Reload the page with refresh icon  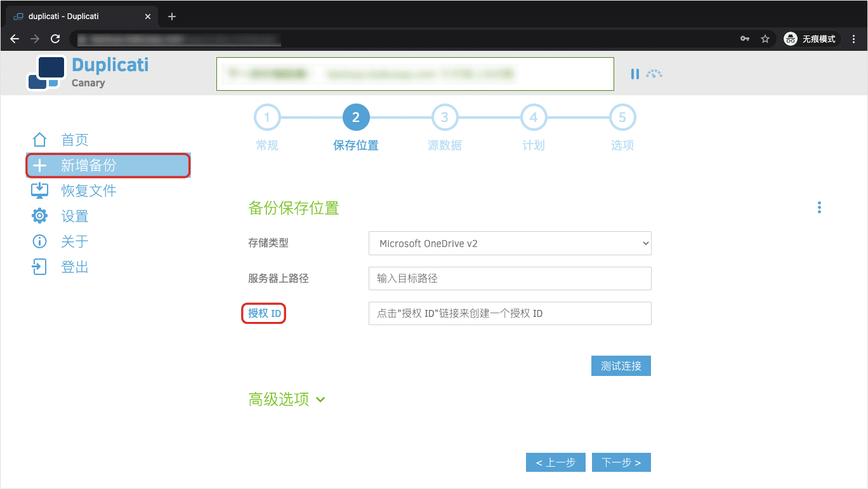(55, 39)
